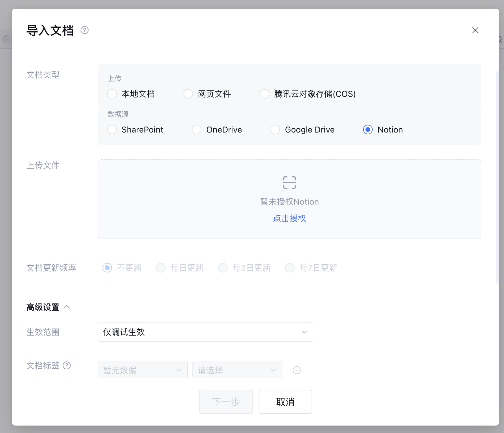Viewport: 504px width, 433px height.
Task: Open the 生效范围 dropdown showing 仅调试生效
Action: pos(205,332)
